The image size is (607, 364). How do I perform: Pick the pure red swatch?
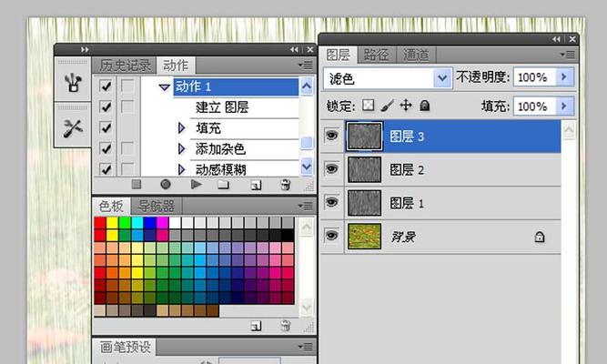point(100,223)
